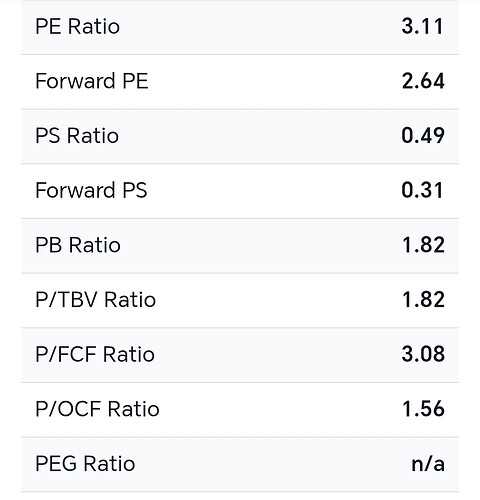Click the Forward PE value 2.64

coord(423,81)
